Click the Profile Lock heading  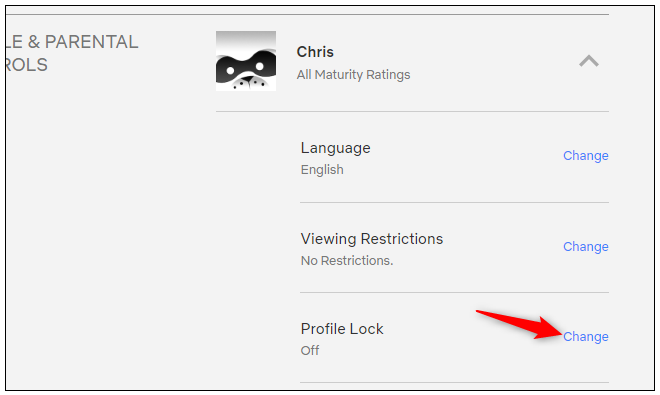[342, 329]
